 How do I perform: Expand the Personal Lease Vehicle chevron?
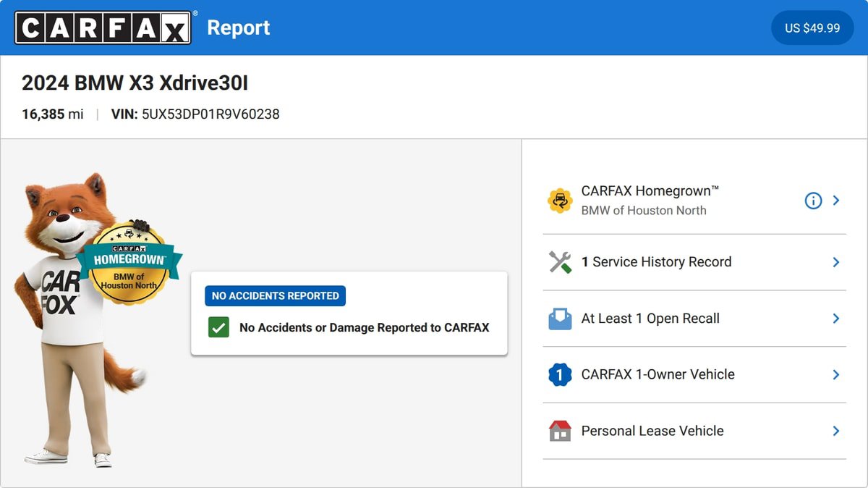[836, 431]
